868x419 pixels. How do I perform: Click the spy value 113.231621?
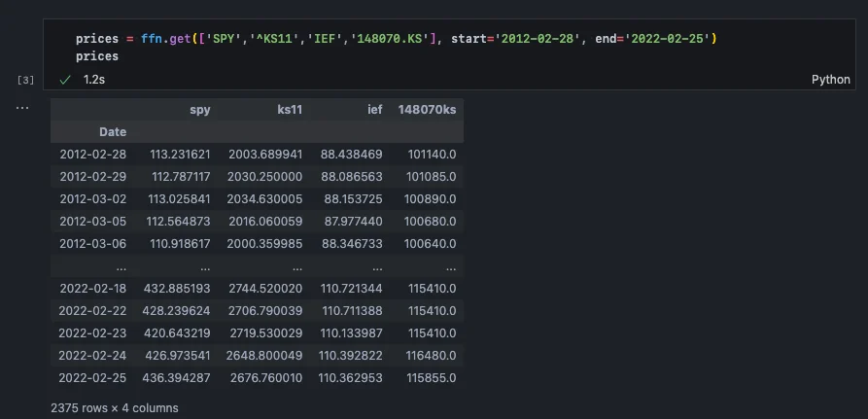[177, 154]
